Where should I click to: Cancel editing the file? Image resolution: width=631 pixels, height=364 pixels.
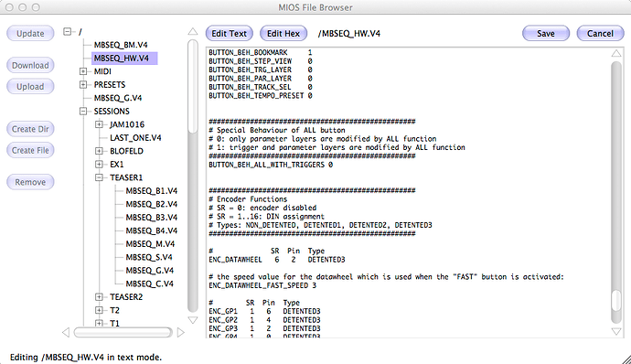coord(600,34)
